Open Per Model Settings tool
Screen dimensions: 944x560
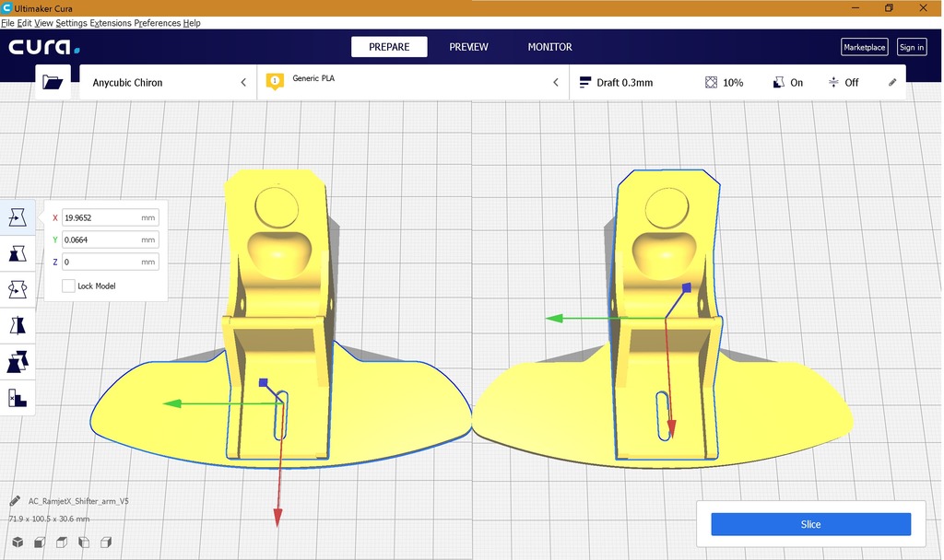pyautogui.click(x=17, y=360)
